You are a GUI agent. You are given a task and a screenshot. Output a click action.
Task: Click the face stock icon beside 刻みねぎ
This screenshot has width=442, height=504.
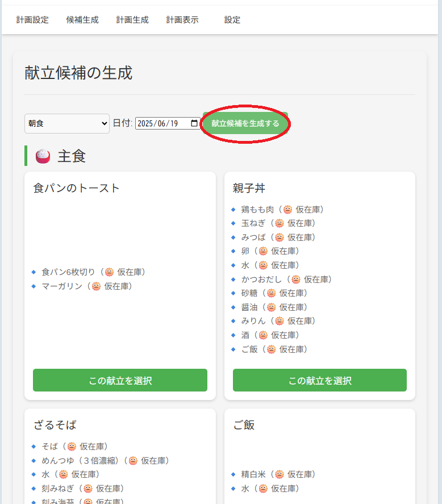[88, 489]
